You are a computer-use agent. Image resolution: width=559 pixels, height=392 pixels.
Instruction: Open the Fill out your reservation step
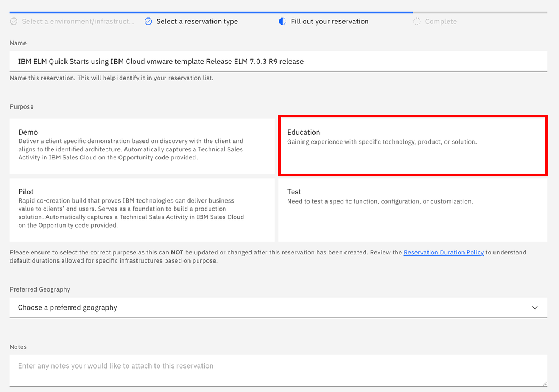[x=330, y=21]
